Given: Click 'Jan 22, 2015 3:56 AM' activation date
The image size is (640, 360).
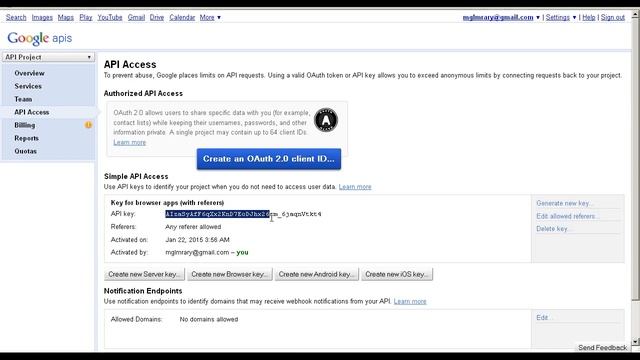Looking at the screenshot, I should pyautogui.click(x=198, y=240).
